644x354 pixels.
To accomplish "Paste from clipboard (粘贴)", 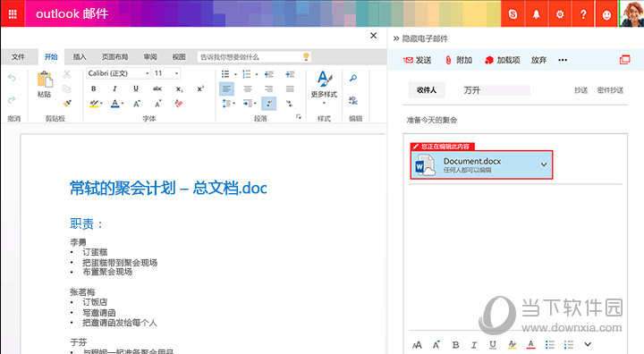I will [x=45, y=85].
